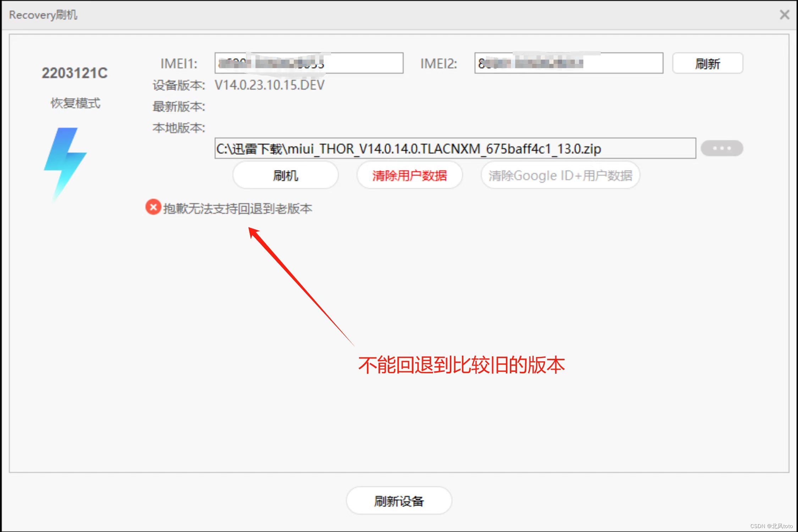
Task: Click the 设备版本 label
Action: (179, 85)
